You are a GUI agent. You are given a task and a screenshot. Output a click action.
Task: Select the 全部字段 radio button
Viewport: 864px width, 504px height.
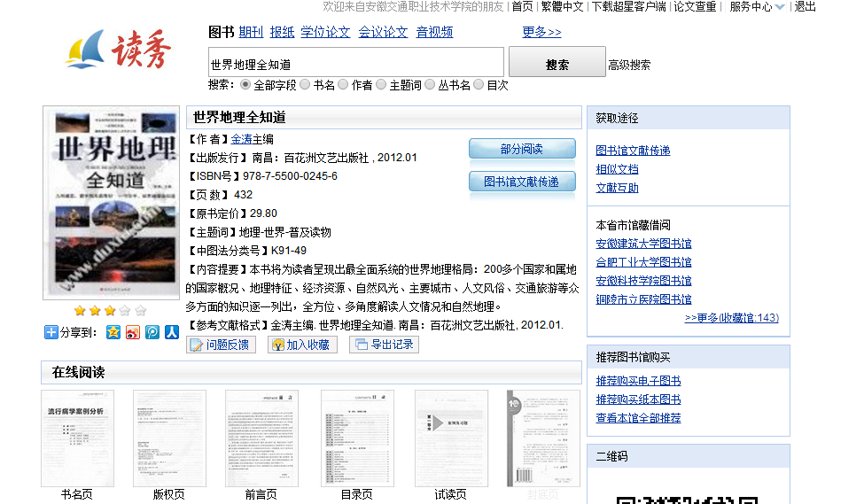(x=245, y=85)
